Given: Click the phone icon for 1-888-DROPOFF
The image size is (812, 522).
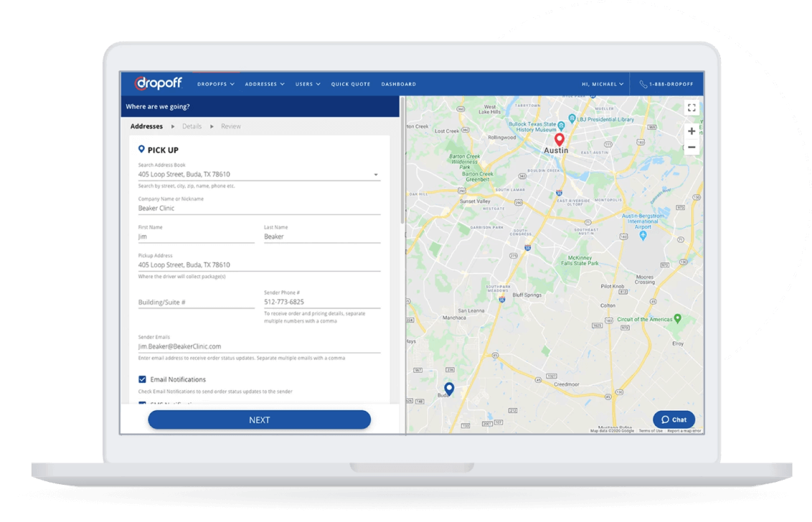Looking at the screenshot, I should 643,85.
